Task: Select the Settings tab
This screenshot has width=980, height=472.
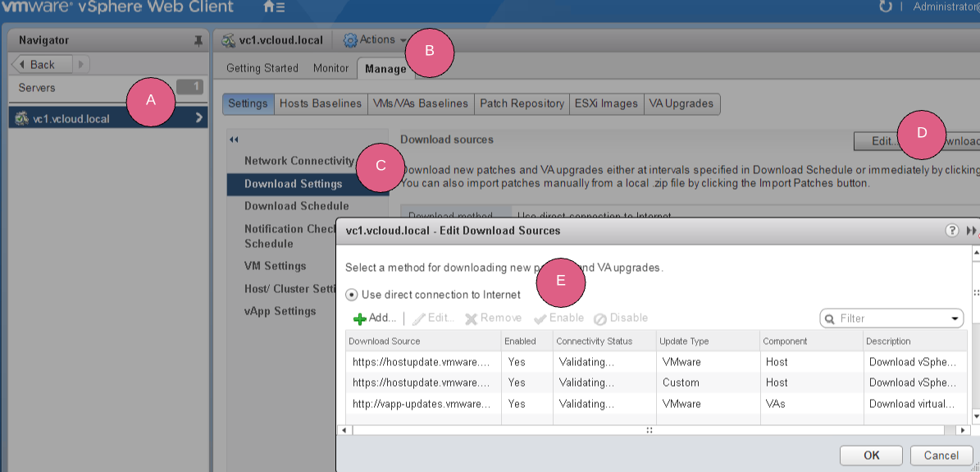Action: click(248, 104)
